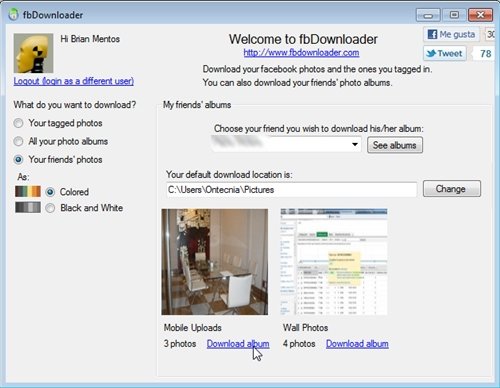This screenshot has height=388, width=500.
Task: Click the 4 photos count label
Action: [x=299, y=344]
